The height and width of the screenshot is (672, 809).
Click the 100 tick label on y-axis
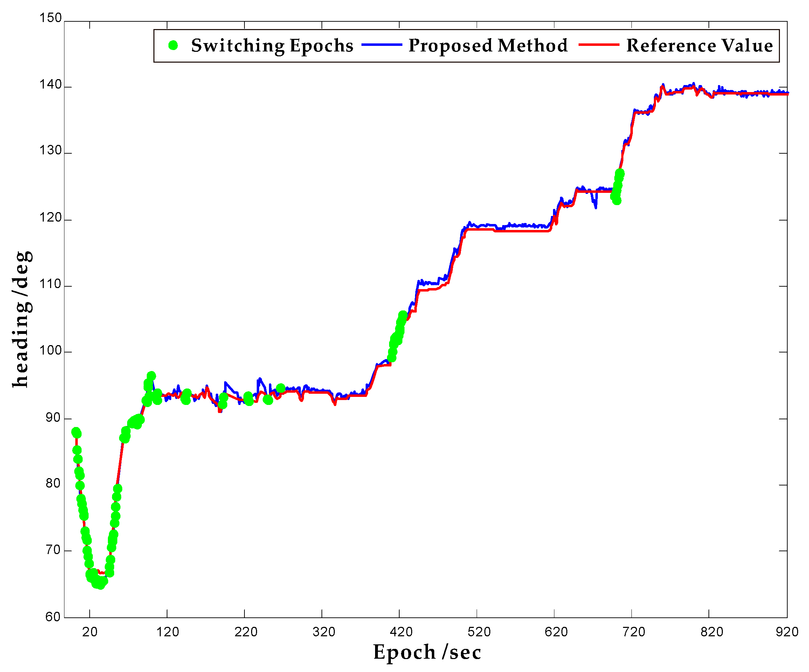(x=50, y=350)
